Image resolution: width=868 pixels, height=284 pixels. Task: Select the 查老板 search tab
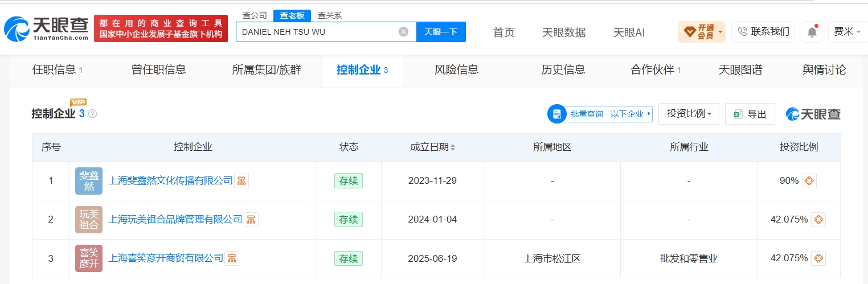pos(292,15)
